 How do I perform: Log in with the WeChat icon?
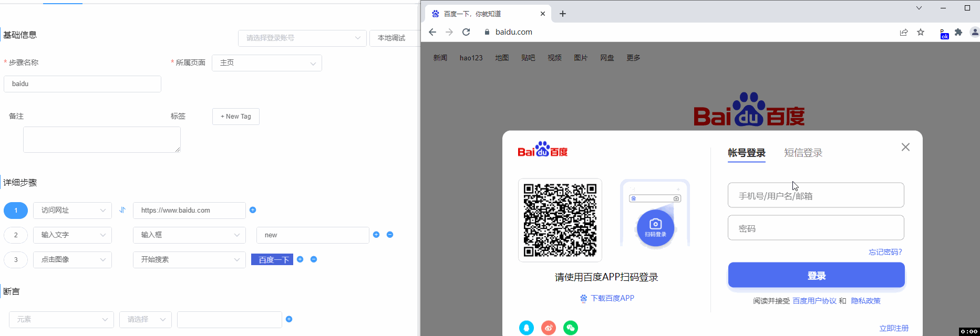coord(571,328)
